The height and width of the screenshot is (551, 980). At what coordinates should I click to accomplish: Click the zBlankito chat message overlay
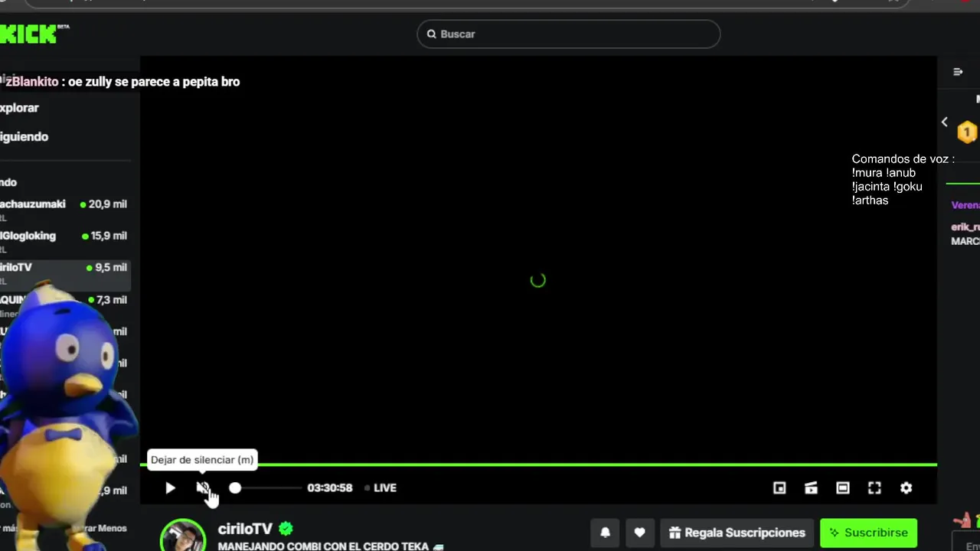(x=122, y=82)
